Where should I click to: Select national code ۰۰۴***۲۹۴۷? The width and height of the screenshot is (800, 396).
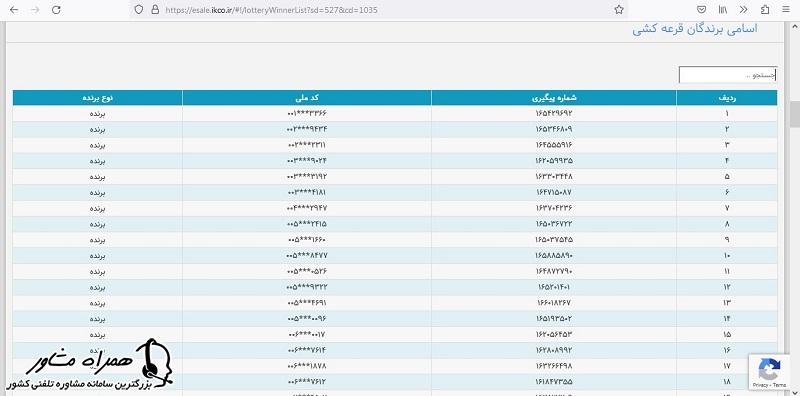click(x=307, y=208)
